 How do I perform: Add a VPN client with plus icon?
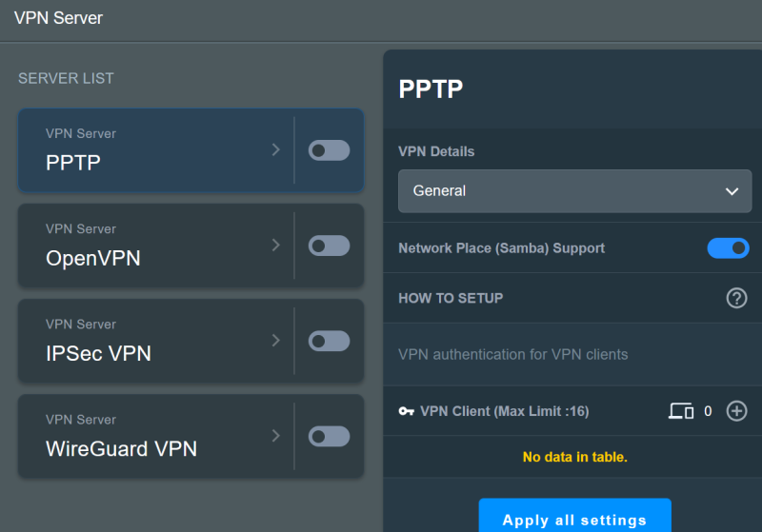pos(736,411)
